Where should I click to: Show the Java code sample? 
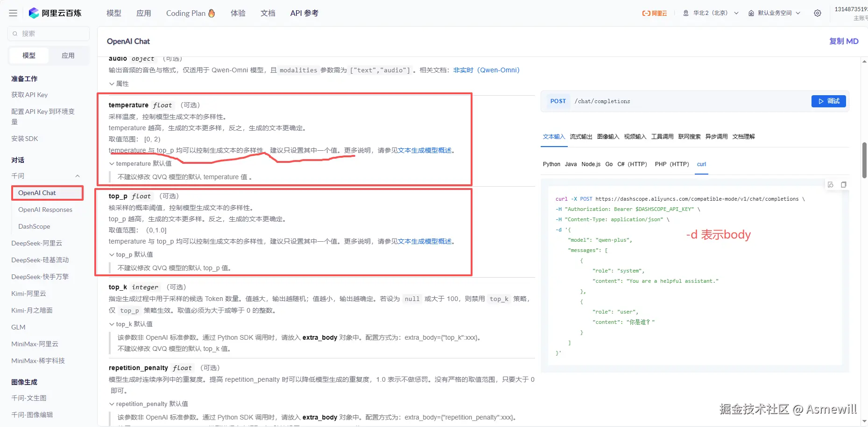pos(571,164)
